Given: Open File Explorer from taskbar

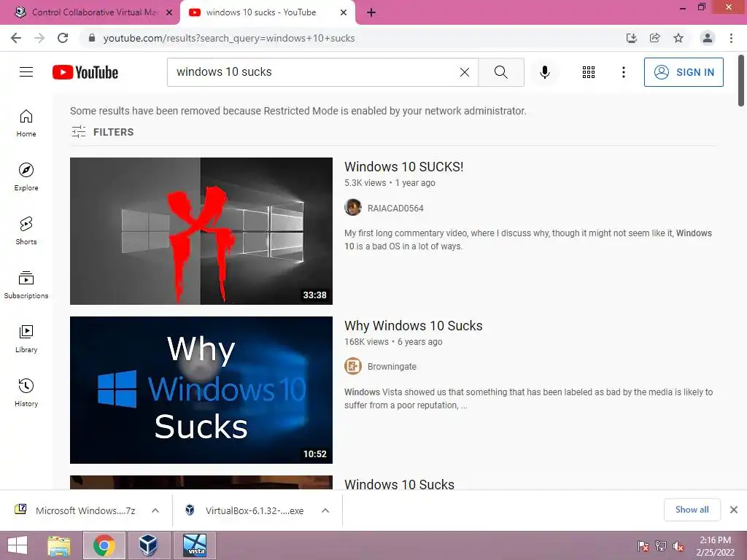Looking at the screenshot, I should pyautogui.click(x=59, y=545).
